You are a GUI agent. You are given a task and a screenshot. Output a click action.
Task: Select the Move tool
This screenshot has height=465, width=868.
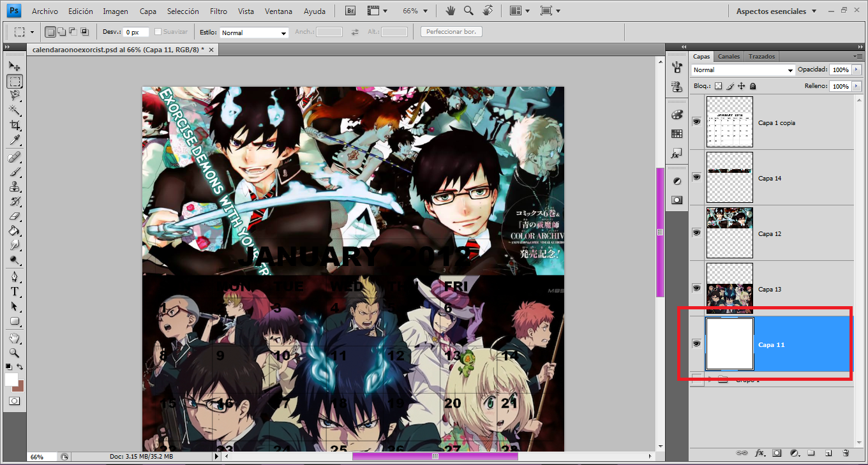[14, 66]
